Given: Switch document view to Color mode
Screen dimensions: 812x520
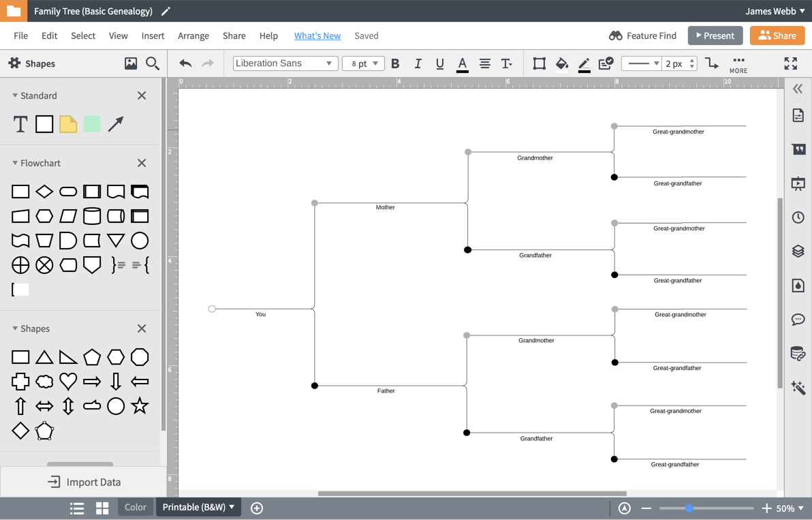Looking at the screenshot, I should coord(135,507).
